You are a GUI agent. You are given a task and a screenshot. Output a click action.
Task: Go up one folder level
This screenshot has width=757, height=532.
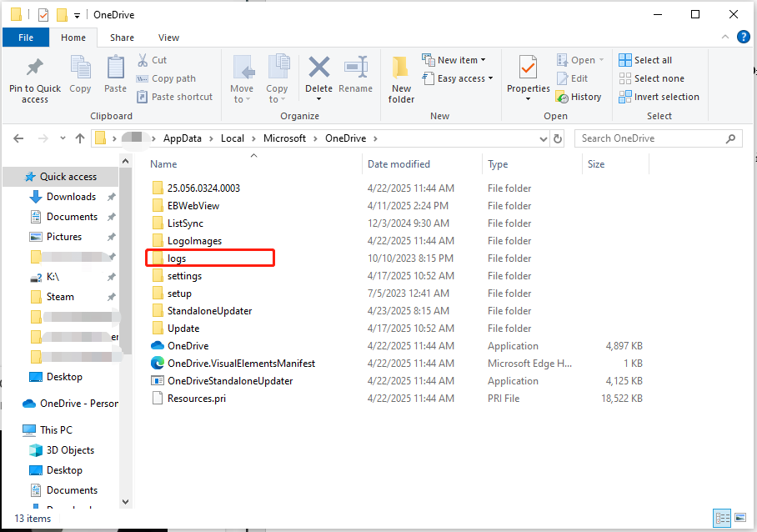[x=80, y=138]
